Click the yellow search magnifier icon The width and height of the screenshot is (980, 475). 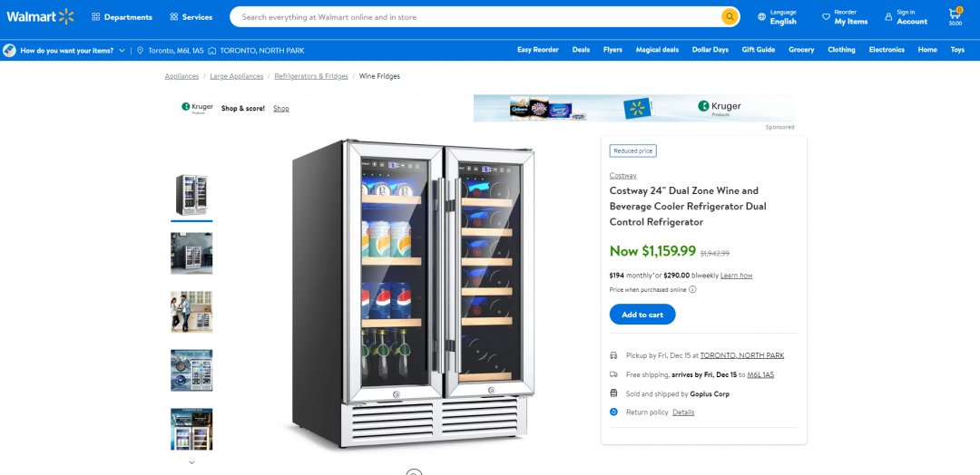pyautogui.click(x=730, y=17)
